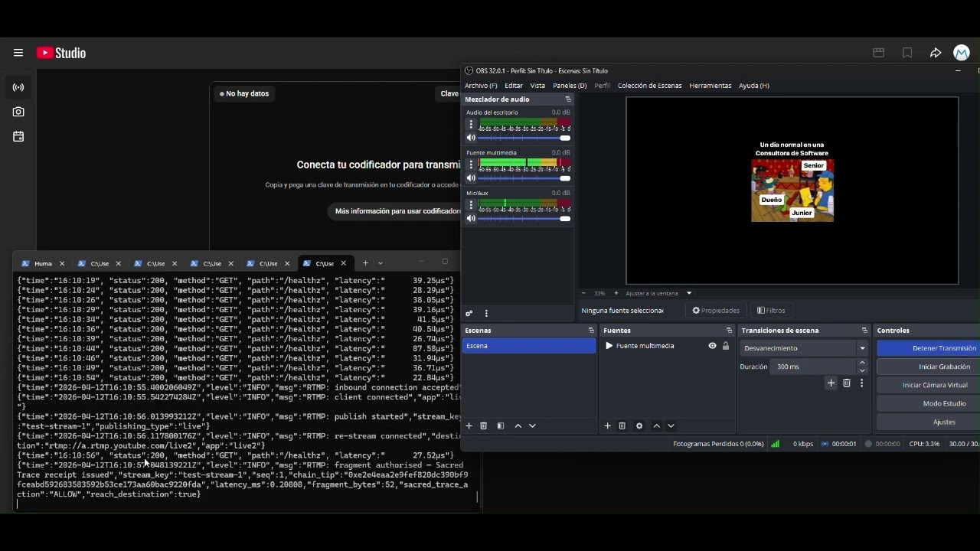
Task: Mute the Mic/Aux speaker
Action: pyautogui.click(x=471, y=218)
